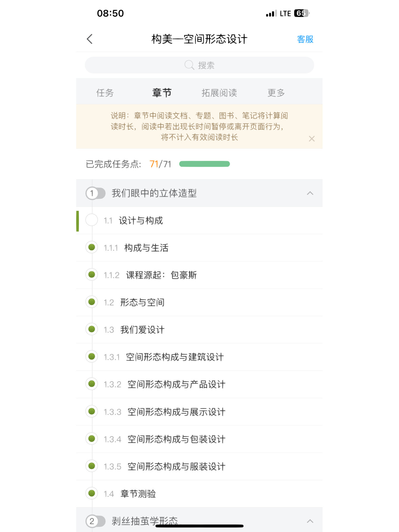Select the 章节 tab

click(x=162, y=93)
